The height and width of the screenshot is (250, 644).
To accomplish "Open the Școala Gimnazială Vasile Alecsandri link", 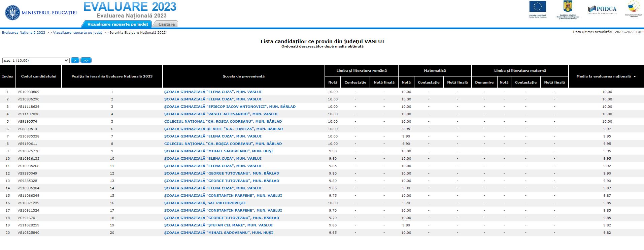I will tap(221, 114).
